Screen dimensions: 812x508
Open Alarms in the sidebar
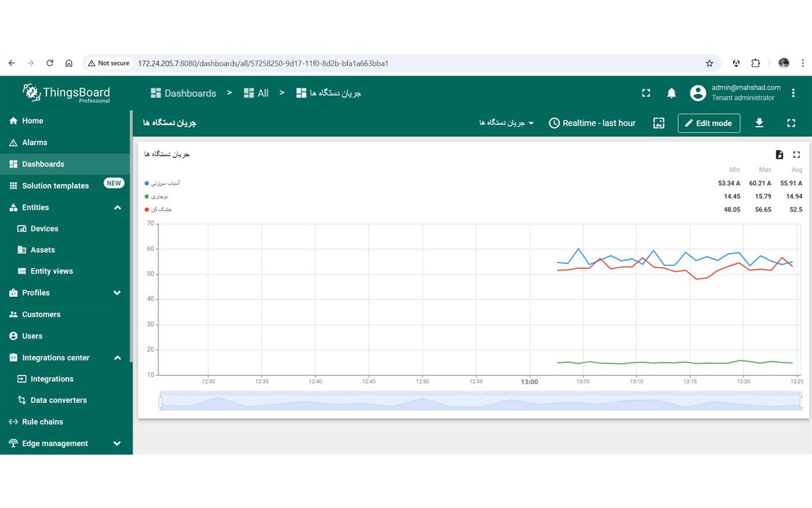click(65, 142)
